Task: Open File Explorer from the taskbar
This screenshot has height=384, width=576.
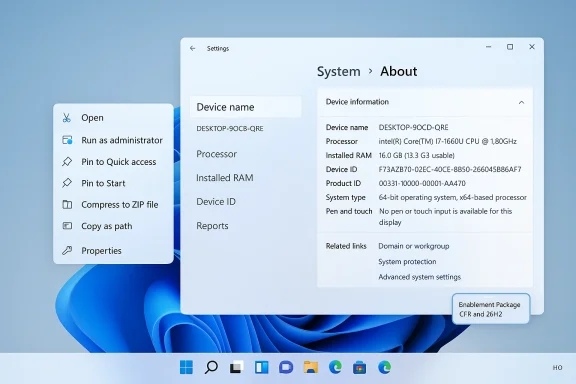Action: coord(311,367)
